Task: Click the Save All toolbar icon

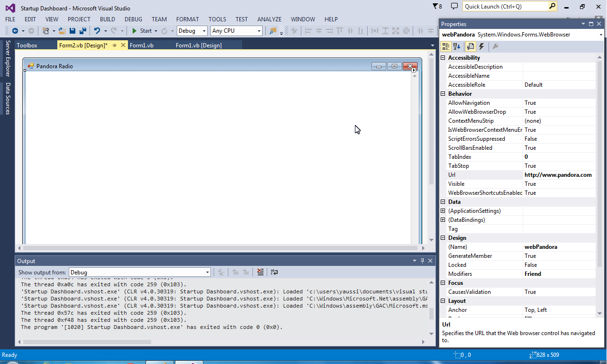Action: pos(82,31)
